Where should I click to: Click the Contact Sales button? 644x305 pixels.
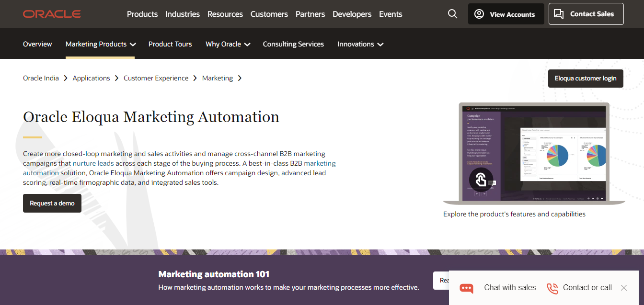click(586, 14)
